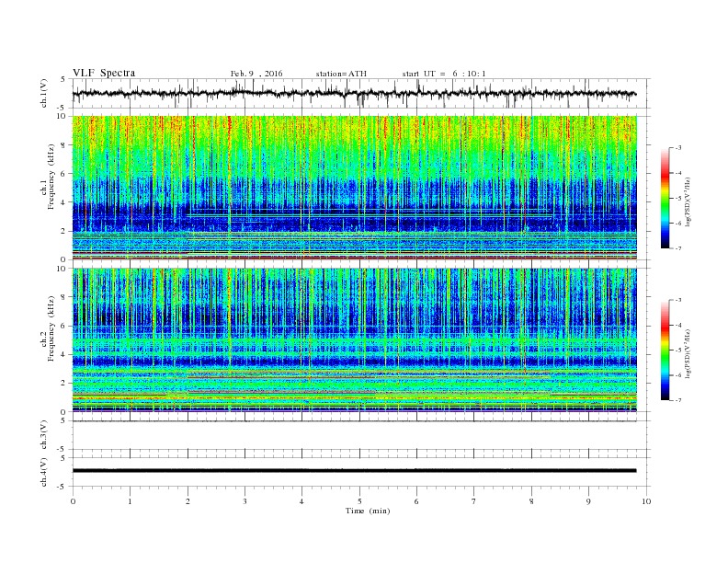Click the "VLF Spectra" plot title
The width and height of the screenshot is (728, 563).
tap(104, 73)
